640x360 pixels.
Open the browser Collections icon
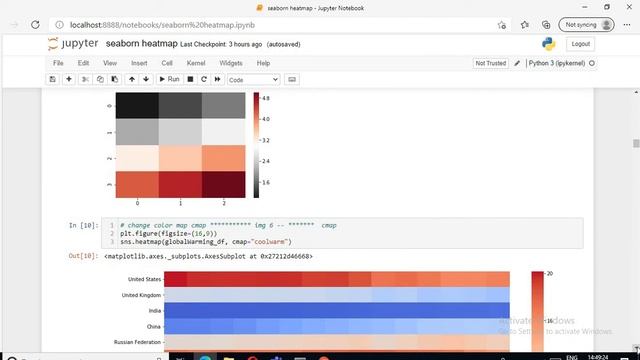pos(546,25)
